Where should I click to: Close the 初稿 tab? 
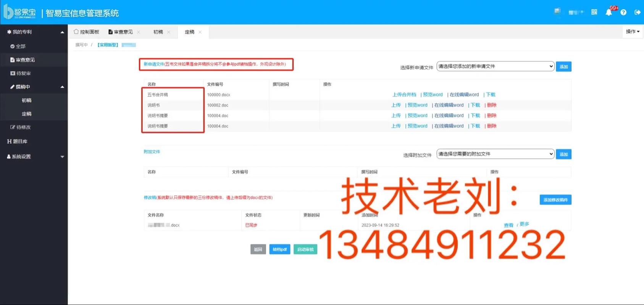[169, 32]
